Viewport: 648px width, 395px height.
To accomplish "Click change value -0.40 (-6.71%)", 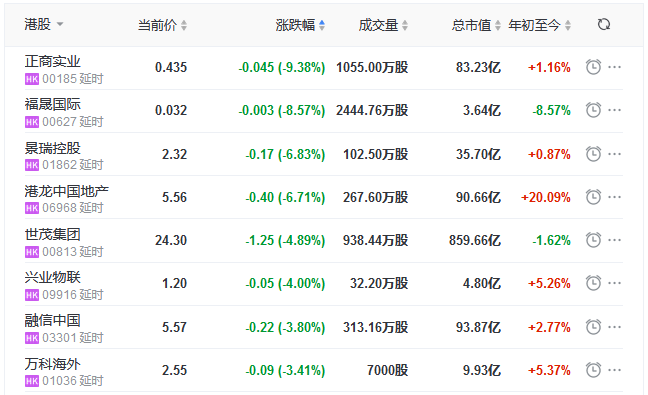I will 285,197.
